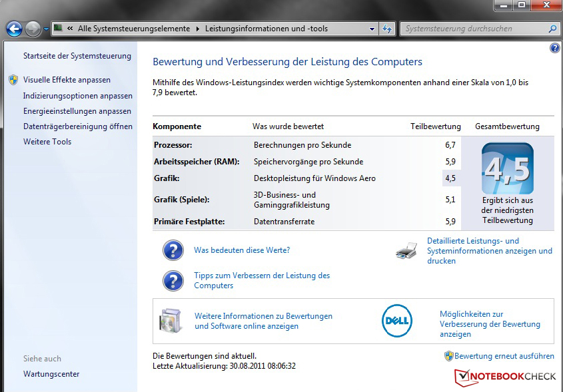Open 'Energieeinstellungen anpassen'
This screenshot has height=392, width=563.
77,111
